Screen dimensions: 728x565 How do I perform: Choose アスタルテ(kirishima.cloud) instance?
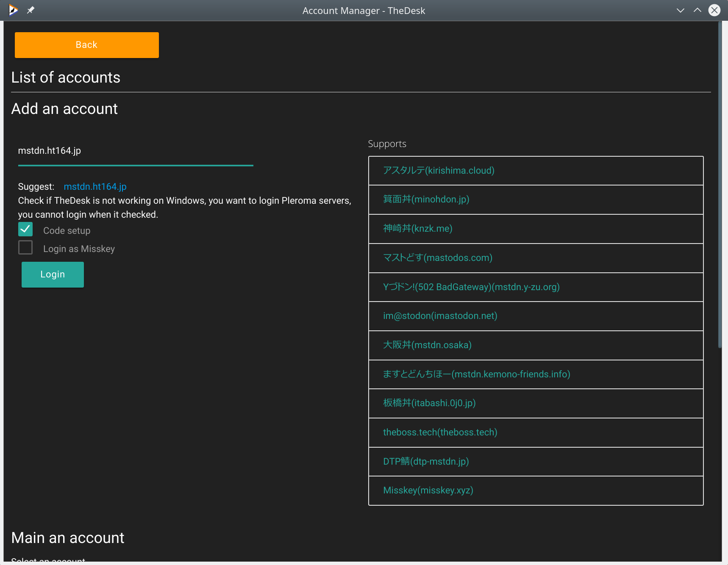pos(536,171)
